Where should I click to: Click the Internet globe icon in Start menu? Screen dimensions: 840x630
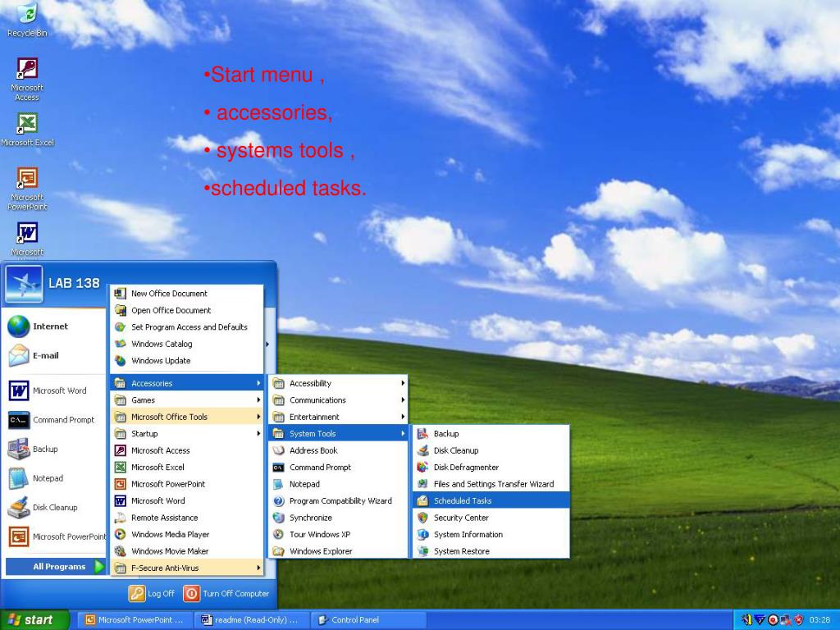pos(19,326)
